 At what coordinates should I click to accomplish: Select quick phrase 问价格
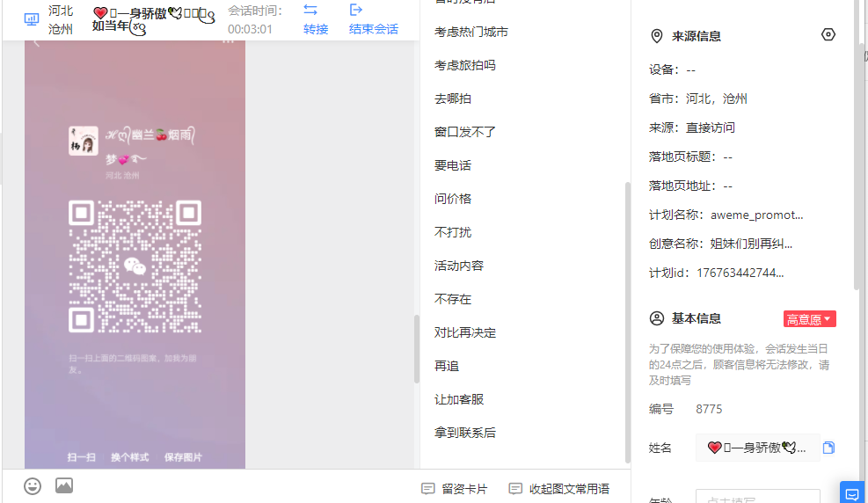pos(453,199)
